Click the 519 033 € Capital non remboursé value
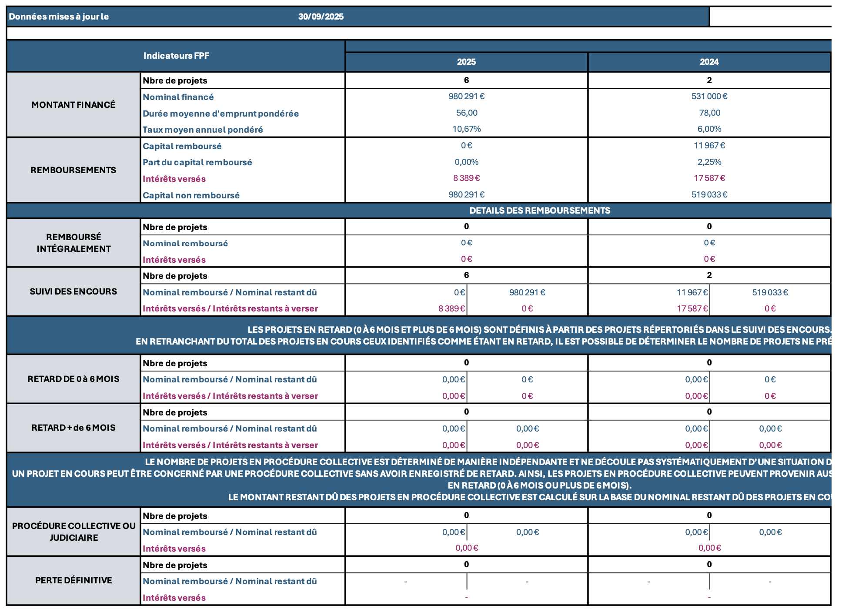Viewport: 842px width, 616px height. click(x=709, y=194)
